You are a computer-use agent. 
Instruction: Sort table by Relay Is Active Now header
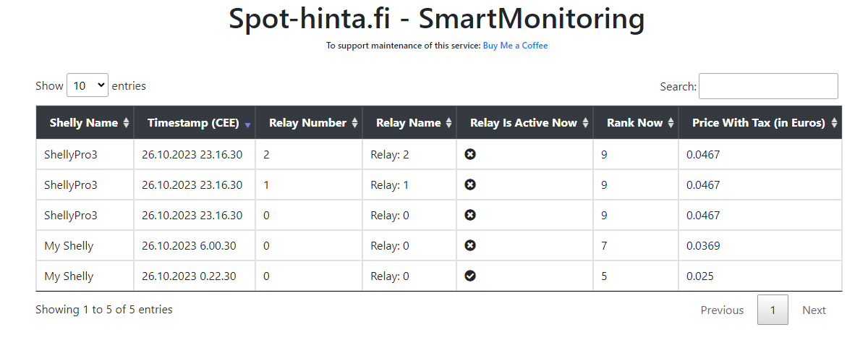click(523, 123)
